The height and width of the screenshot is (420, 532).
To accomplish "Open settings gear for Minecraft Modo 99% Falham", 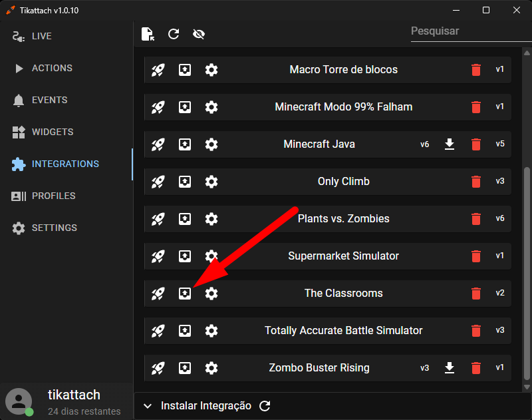I will click(211, 107).
